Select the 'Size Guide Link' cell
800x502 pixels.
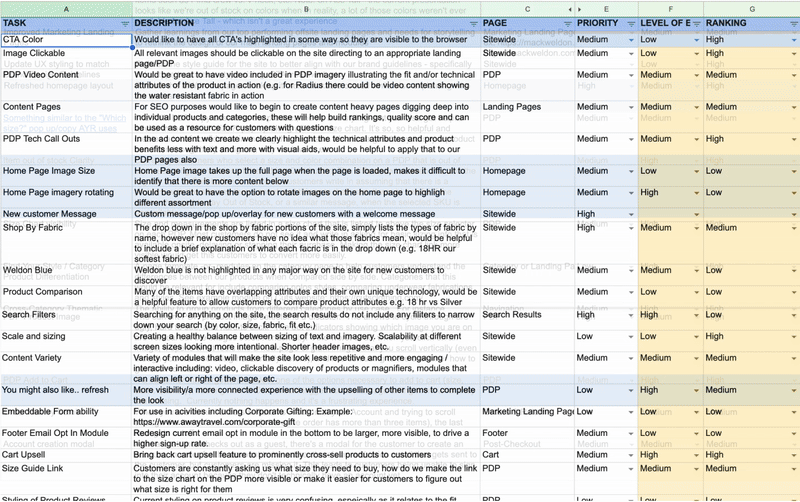coord(66,479)
